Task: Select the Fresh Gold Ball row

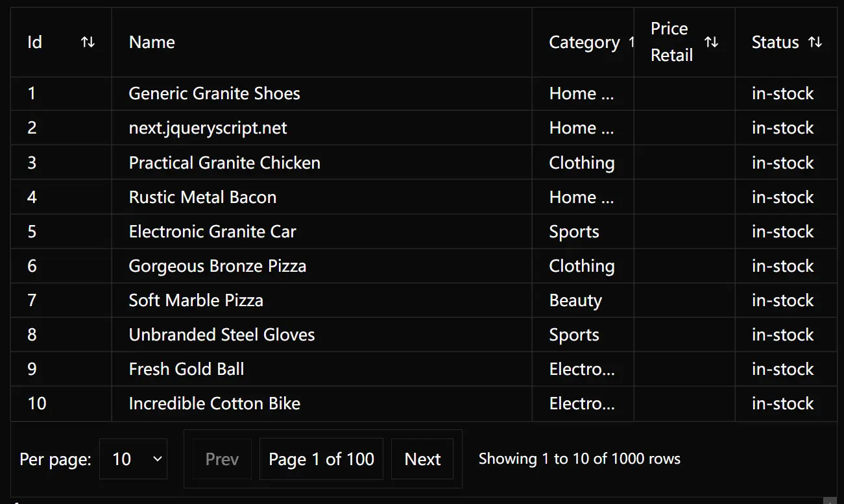Action: point(424,368)
